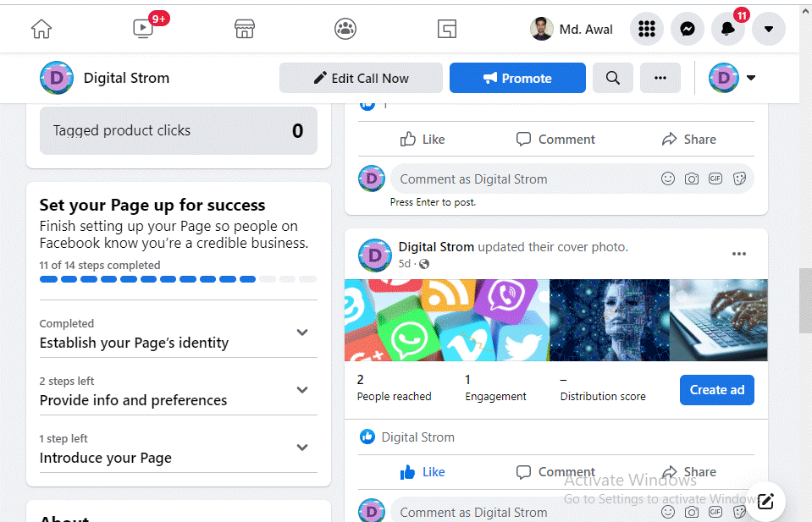812x522 pixels.
Task: Attach a photo using the camera icon
Action: [692, 179]
